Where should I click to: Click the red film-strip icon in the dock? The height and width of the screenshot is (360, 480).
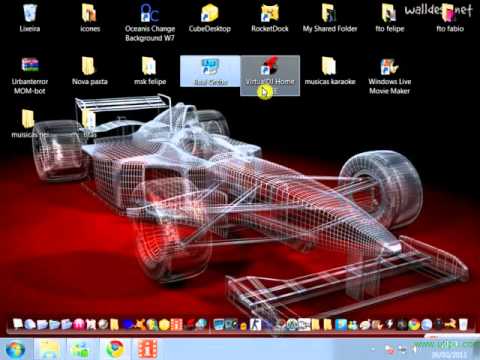tap(177, 324)
